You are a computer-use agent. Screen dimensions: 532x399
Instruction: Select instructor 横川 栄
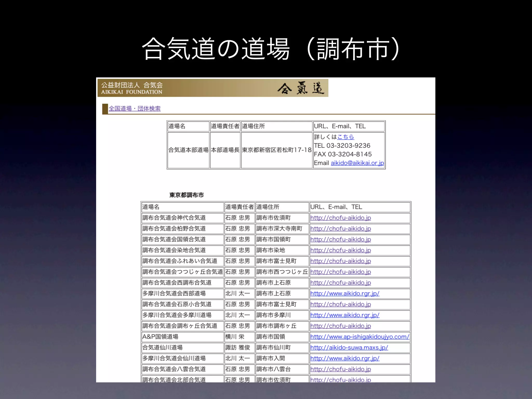tap(235, 337)
